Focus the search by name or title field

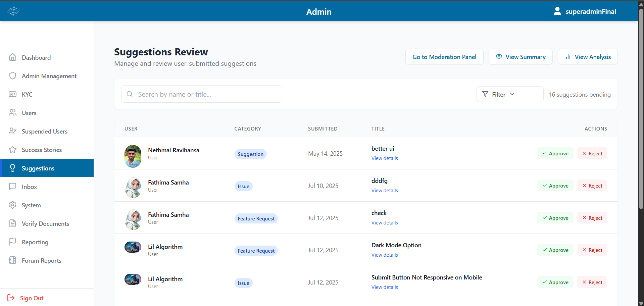click(x=201, y=94)
